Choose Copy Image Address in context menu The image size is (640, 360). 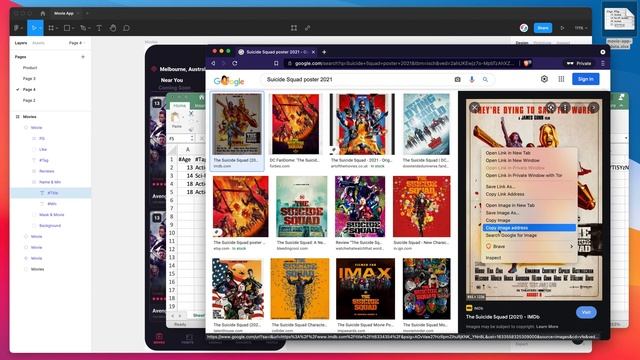tap(529, 228)
